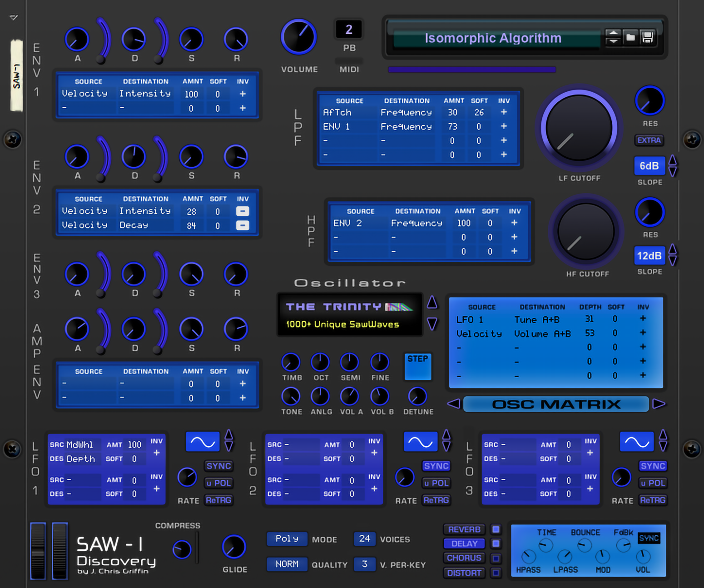Toggle the LPF EXTRA button

coord(649,140)
